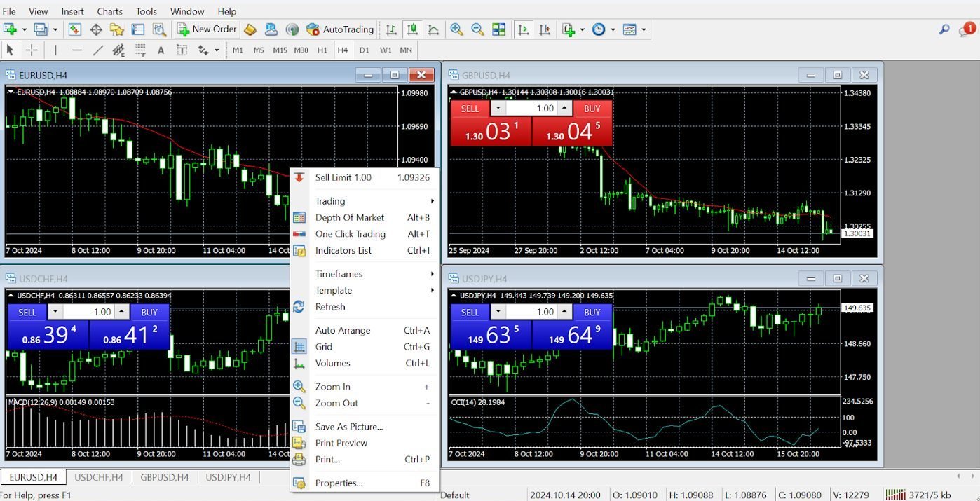The image size is (980, 501).
Task: Switch chart to line chart icon
Action: tap(433, 29)
